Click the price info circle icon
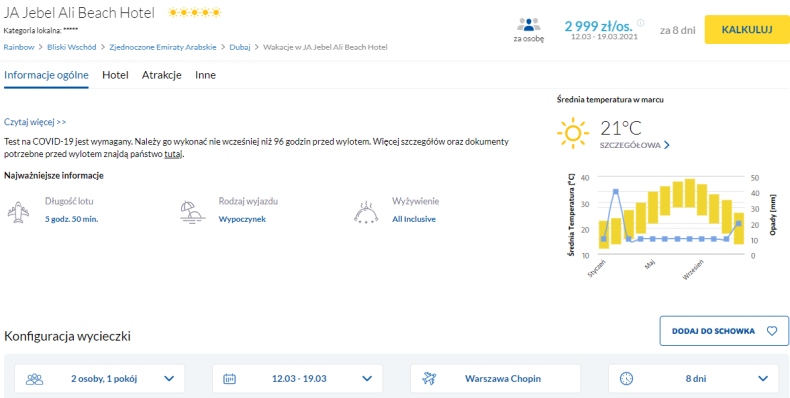Viewport: 790px width, 398px height. pyautogui.click(x=640, y=23)
